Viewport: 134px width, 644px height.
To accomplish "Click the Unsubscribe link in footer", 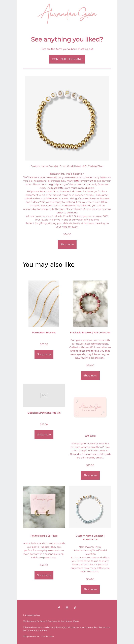I will pos(47,636).
